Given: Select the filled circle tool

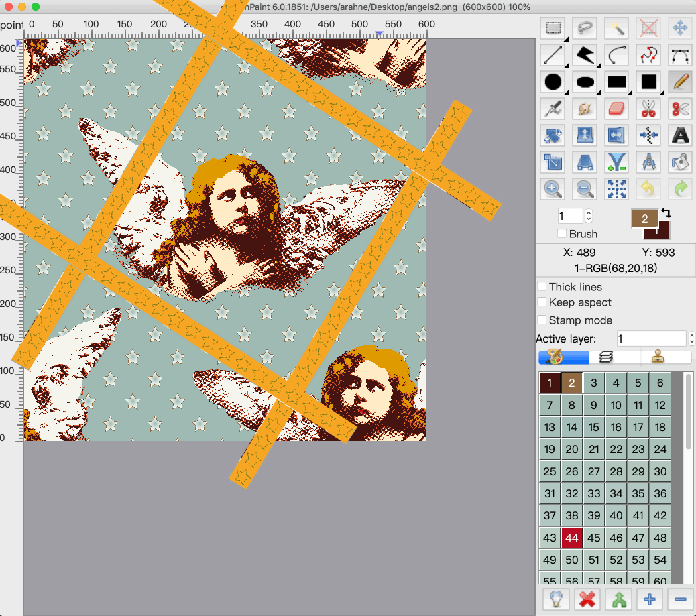Looking at the screenshot, I should point(553,82).
